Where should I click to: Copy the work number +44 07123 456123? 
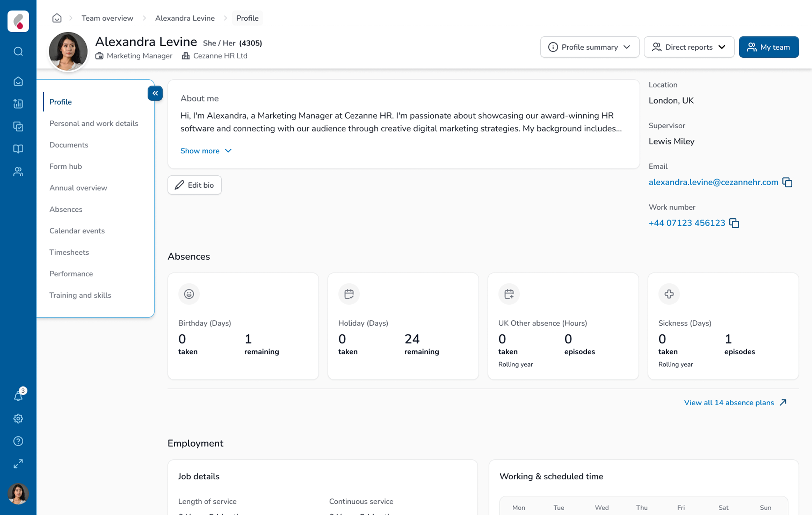pyautogui.click(x=734, y=223)
